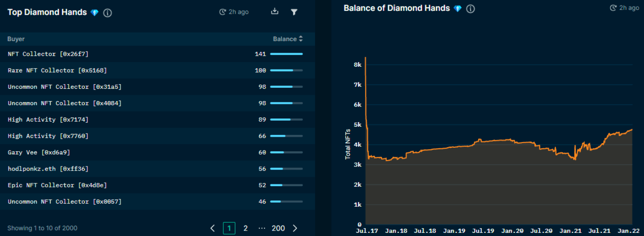Go to the previous page arrow
The height and width of the screenshot is (236, 644).
pos(212,228)
